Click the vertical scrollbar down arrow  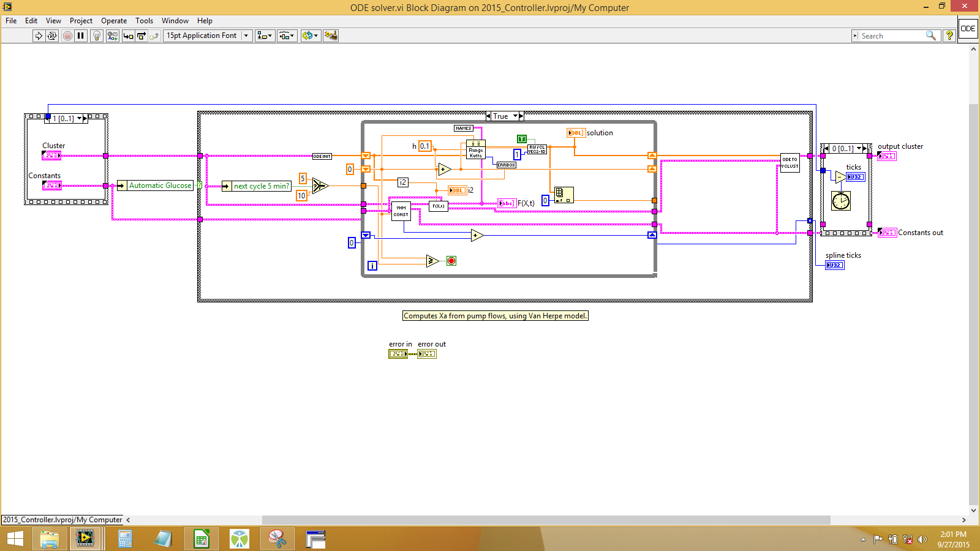pyautogui.click(x=974, y=510)
